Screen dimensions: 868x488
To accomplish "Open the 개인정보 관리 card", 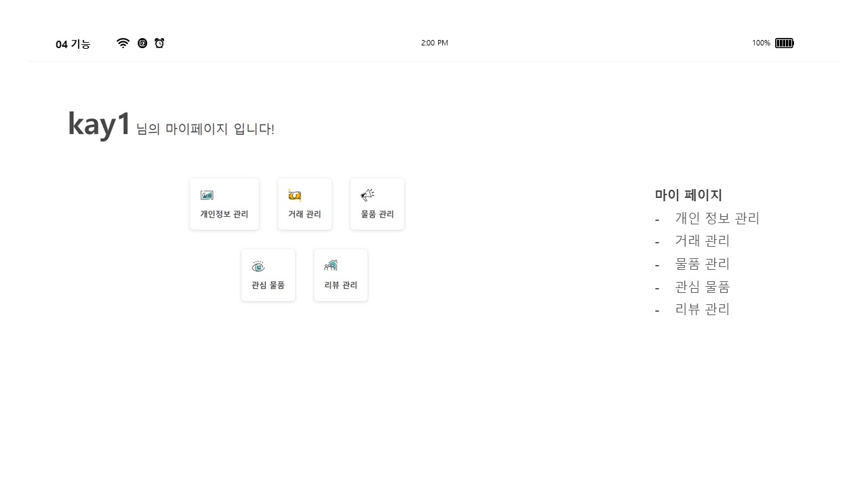I will point(224,203).
